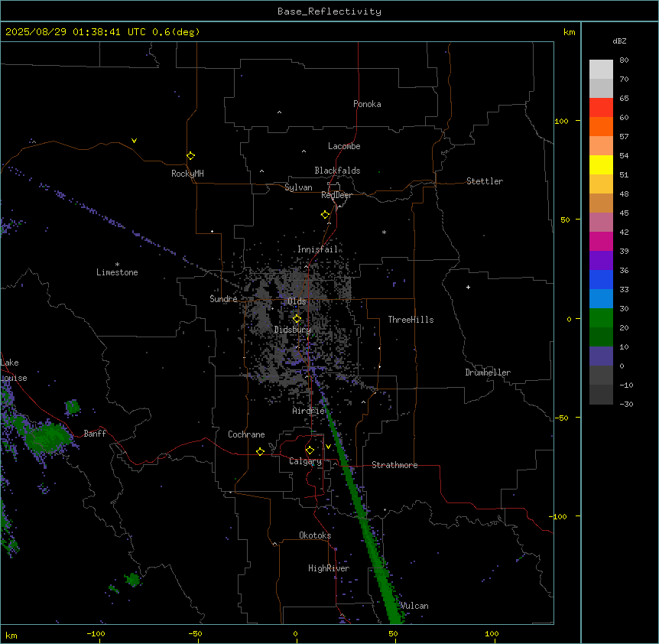Click the Olds label
The image size is (659, 644).
[297, 301]
